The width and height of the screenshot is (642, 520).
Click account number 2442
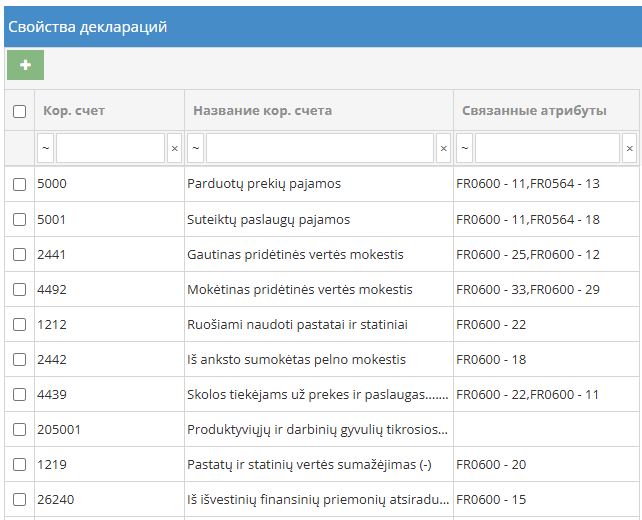[52, 360]
